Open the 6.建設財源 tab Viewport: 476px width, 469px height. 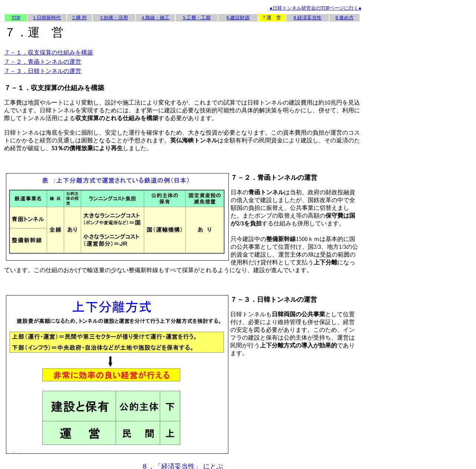238,18
